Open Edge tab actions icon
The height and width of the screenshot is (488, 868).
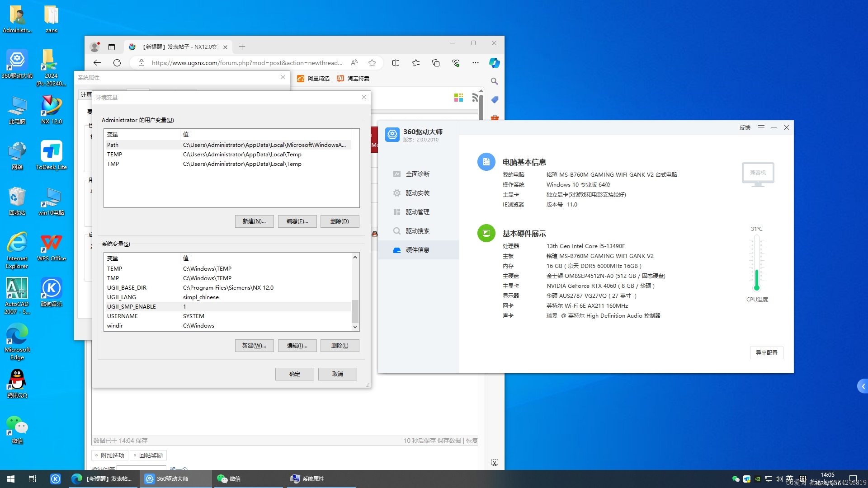pyautogui.click(x=112, y=47)
